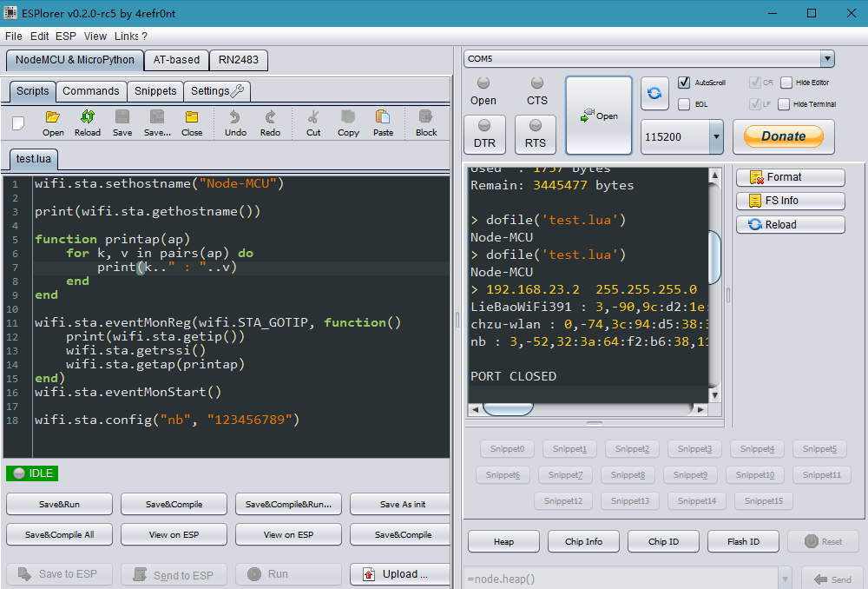Open a script file from the toolbar
The width and height of the screenshot is (868, 589).
[x=53, y=123]
